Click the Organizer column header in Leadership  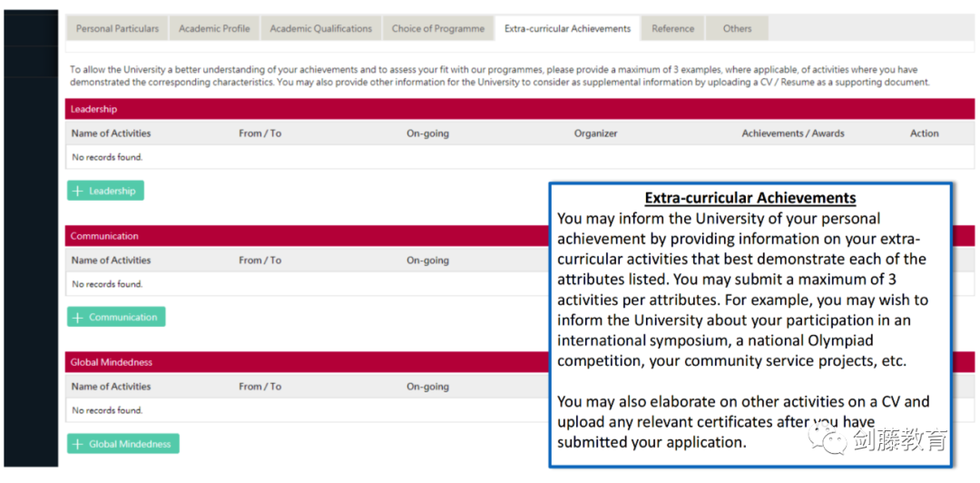coord(595,133)
